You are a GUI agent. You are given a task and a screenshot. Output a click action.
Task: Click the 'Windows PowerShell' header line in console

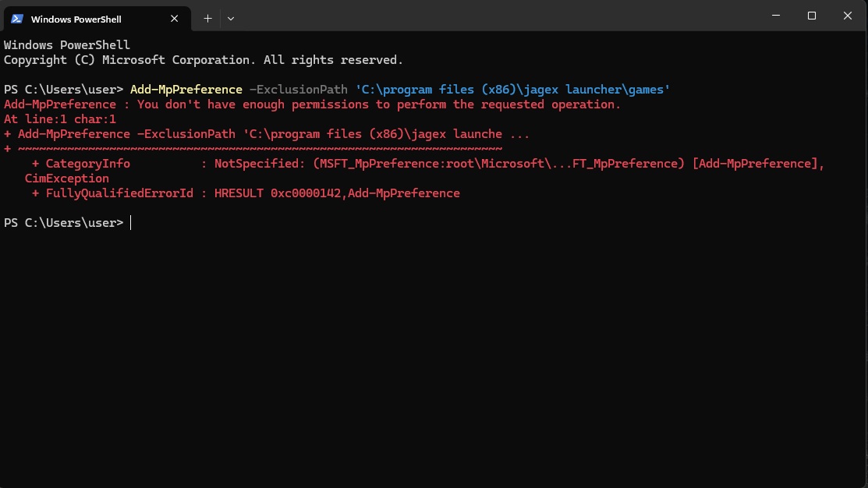pyautogui.click(x=67, y=44)
